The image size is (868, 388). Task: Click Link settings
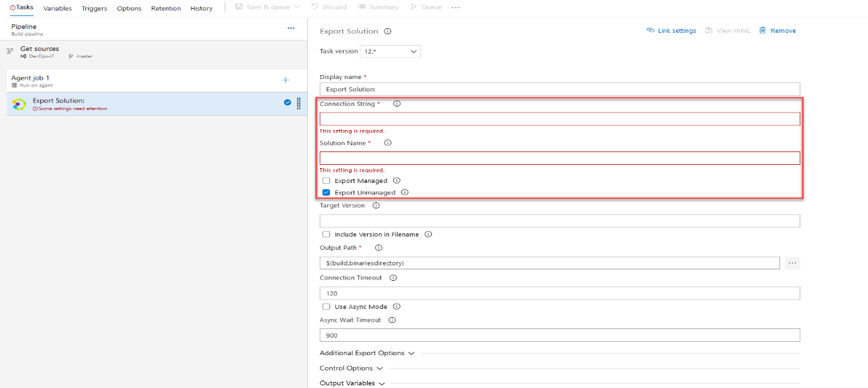tap(671, 31)
